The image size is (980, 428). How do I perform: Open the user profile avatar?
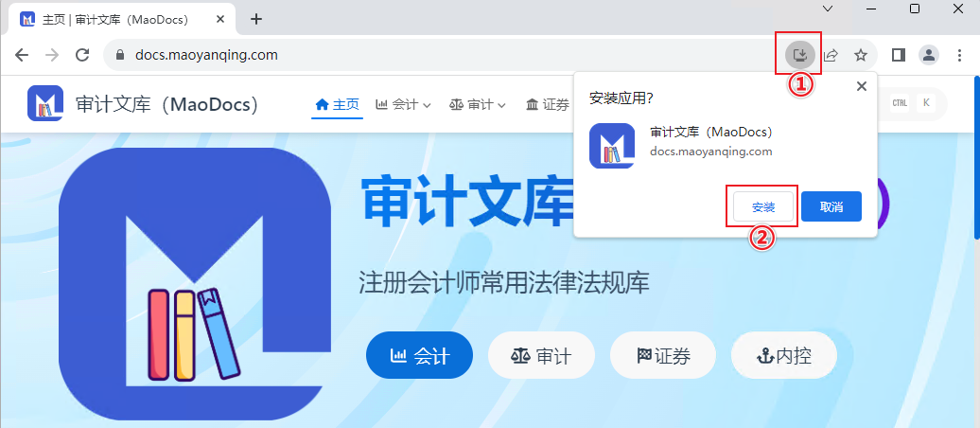pos(929,55)
